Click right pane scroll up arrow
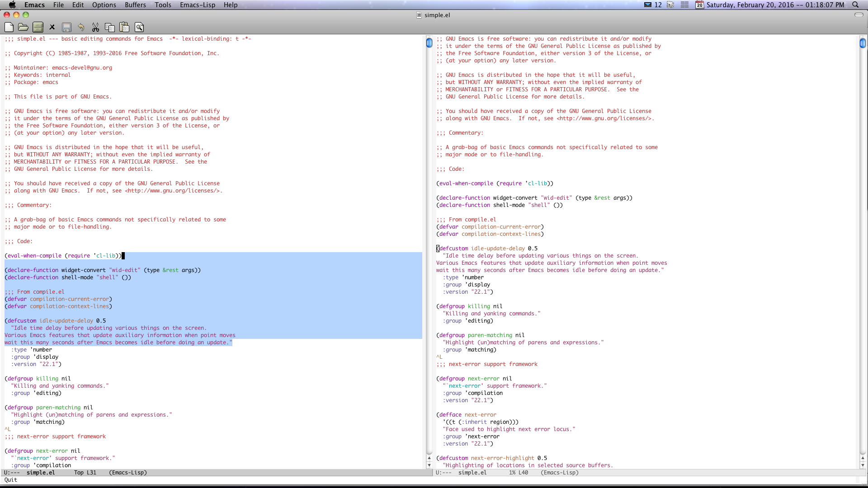Screen dimensions: 868x488 coord(863,458)
